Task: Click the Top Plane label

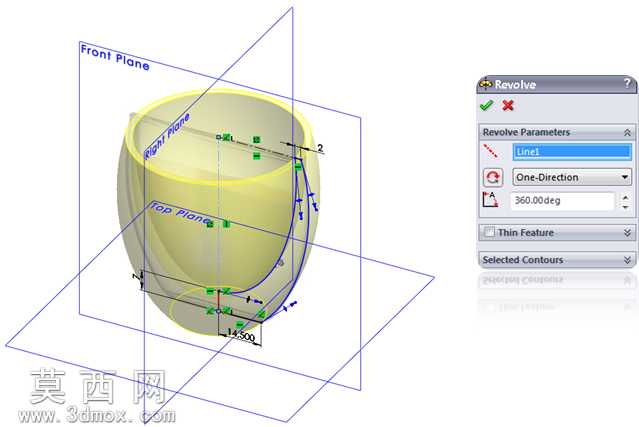Action: pos(180,213)
